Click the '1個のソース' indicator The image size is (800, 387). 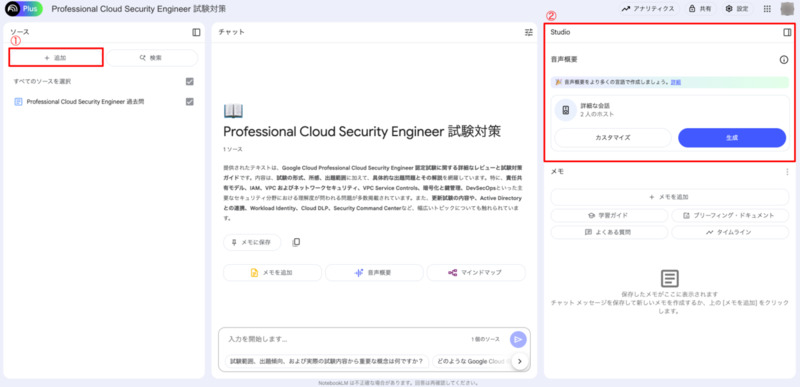coord(485,340)
